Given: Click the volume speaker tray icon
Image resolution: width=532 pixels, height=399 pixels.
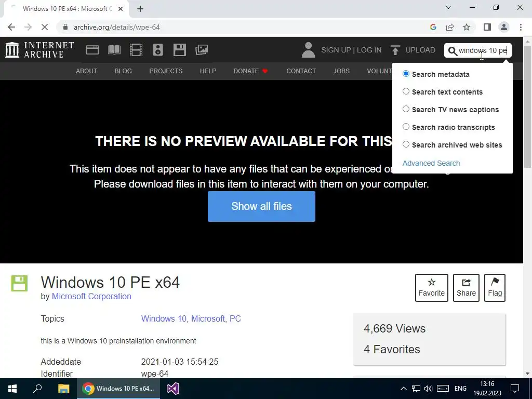Looking at the screenshot, I should click(x=428, y=389).
